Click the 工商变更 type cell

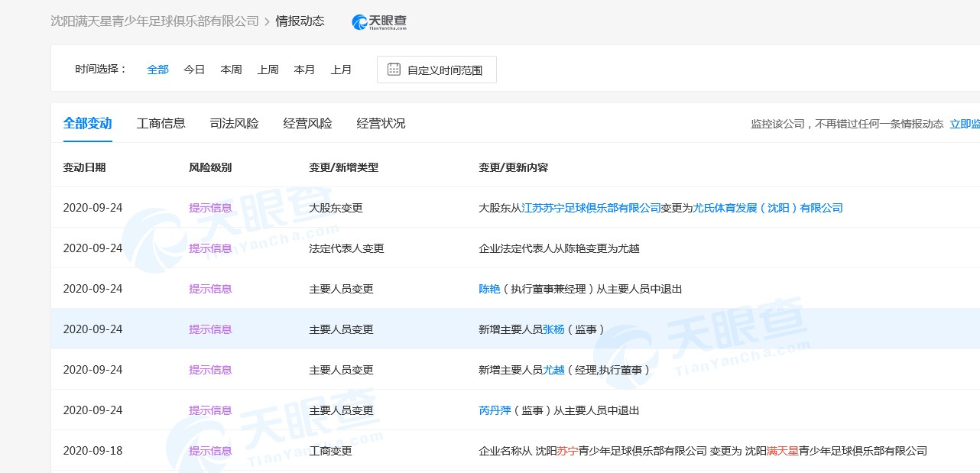click(330, 451)
